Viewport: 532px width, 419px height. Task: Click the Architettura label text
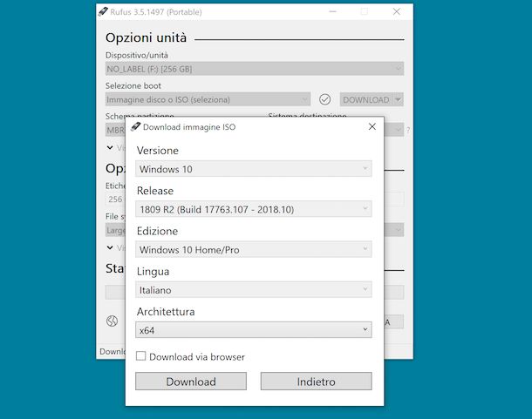tap(166, 312)
